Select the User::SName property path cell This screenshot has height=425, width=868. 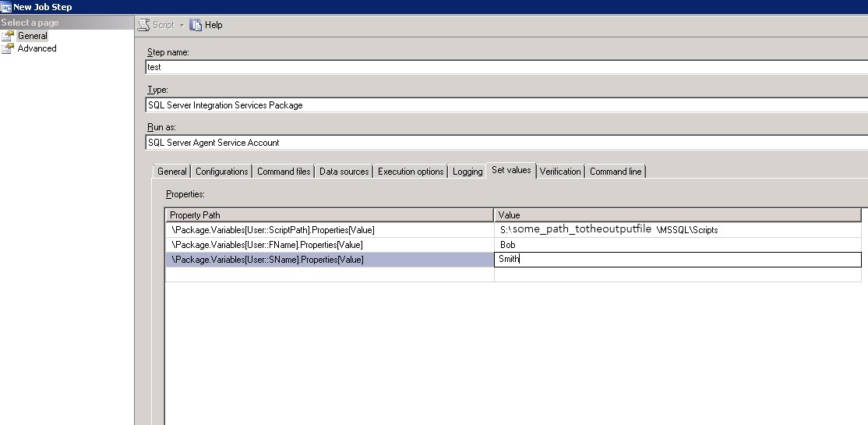pyautogui.click(x=330, y=260)
